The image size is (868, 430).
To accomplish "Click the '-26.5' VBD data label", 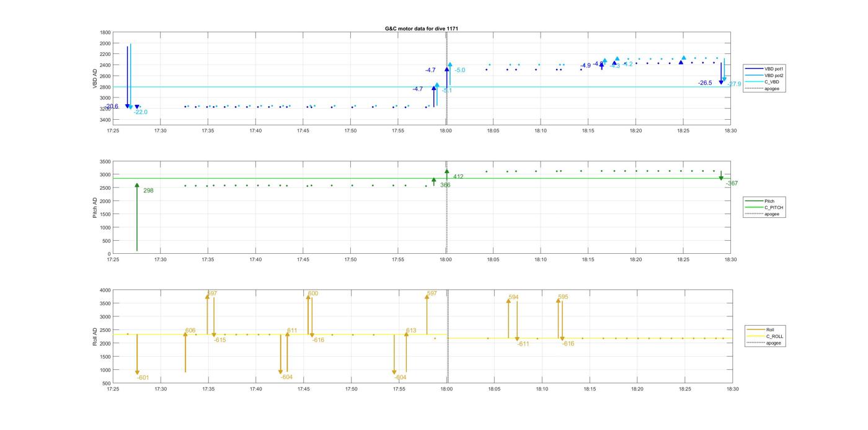I will click(x=705, y=83).
